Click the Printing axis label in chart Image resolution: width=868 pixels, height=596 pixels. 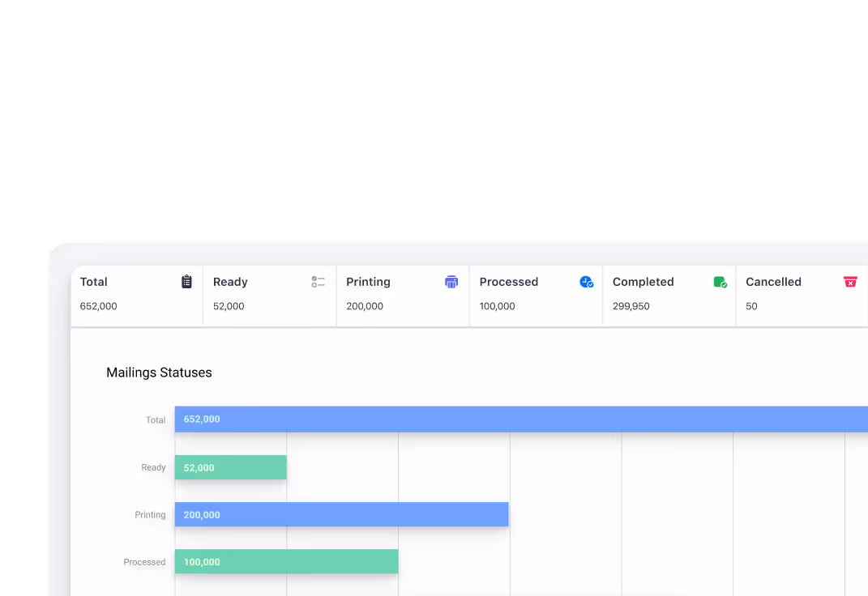150,515
